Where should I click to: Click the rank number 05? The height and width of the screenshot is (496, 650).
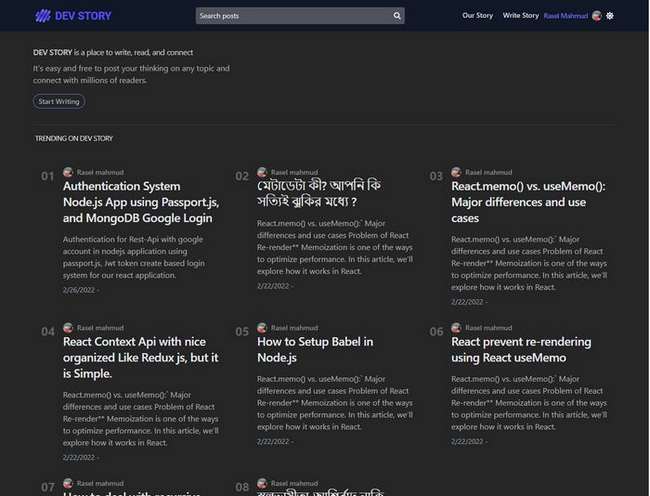click(242, 332)
